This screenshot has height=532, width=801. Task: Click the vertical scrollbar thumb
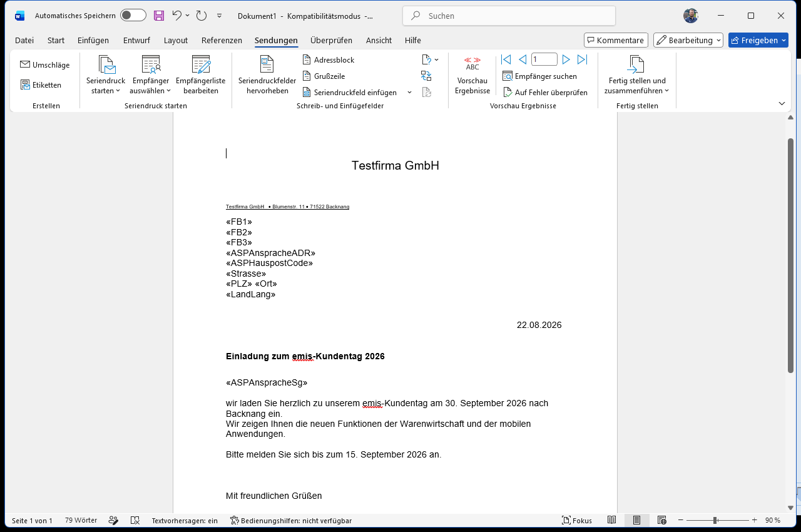point(790,255)
